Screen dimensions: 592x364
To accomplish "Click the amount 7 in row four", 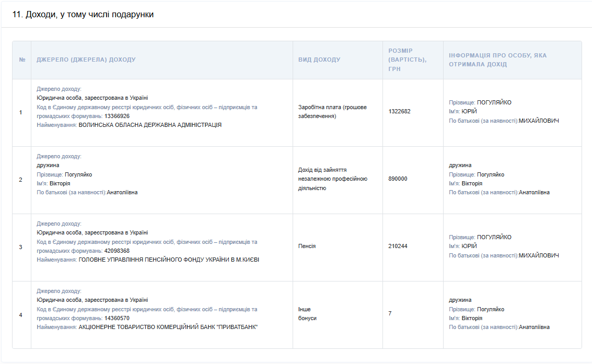I will [390, 314].
